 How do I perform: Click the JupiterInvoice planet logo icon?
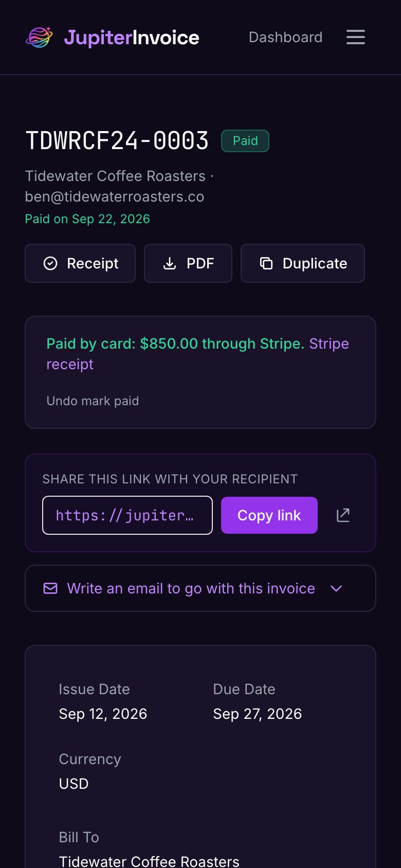tap(39, 37)
